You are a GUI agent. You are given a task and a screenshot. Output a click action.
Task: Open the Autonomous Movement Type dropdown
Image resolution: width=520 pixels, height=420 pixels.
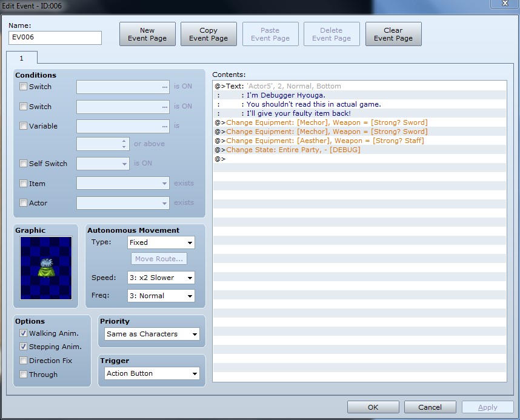point(161,242)
